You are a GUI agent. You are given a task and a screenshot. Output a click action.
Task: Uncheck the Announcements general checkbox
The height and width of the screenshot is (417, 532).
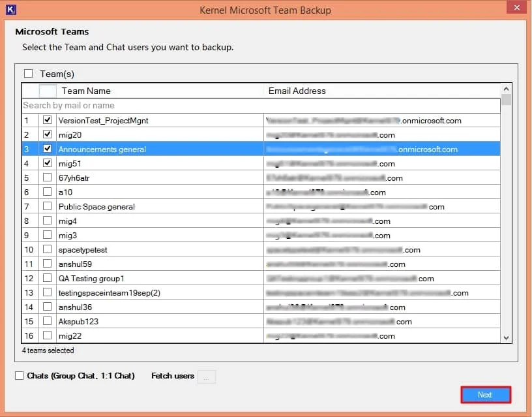click(48, 149)
